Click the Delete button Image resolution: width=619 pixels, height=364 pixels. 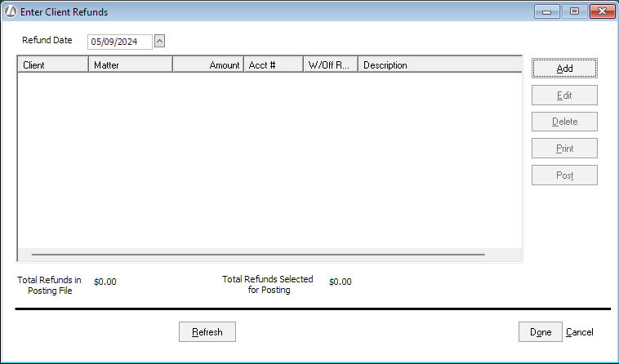tap(564, 122)
